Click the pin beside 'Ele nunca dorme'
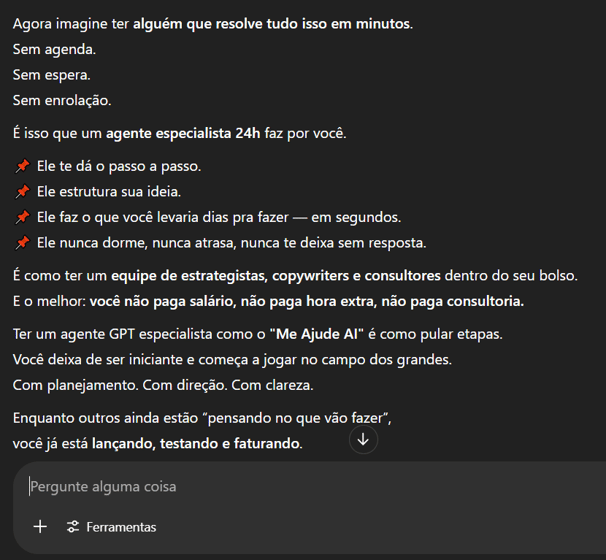The height and width of the screenshot is (560, 606). coord(22,243)
